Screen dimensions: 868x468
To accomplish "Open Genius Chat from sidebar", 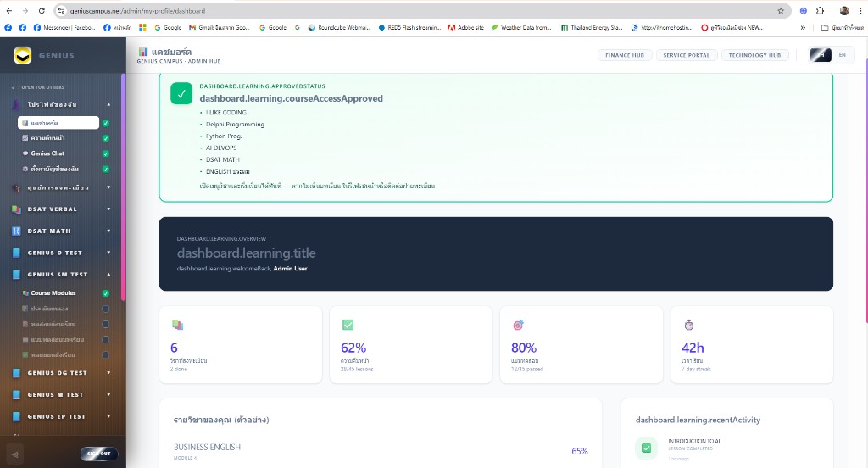I will 47,153.
